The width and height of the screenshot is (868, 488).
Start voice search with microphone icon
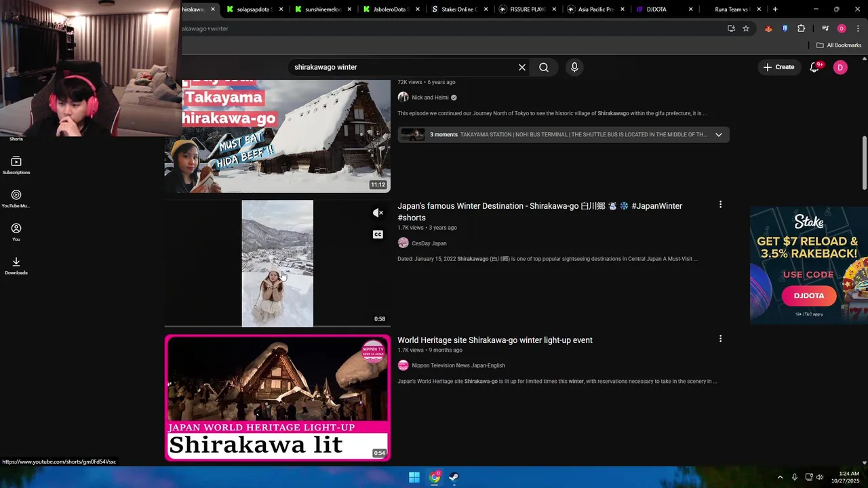(574, 67)
